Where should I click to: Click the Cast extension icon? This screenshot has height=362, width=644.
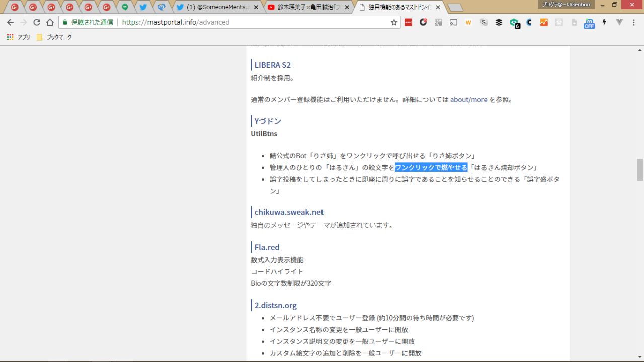click(x=453, y=22)
